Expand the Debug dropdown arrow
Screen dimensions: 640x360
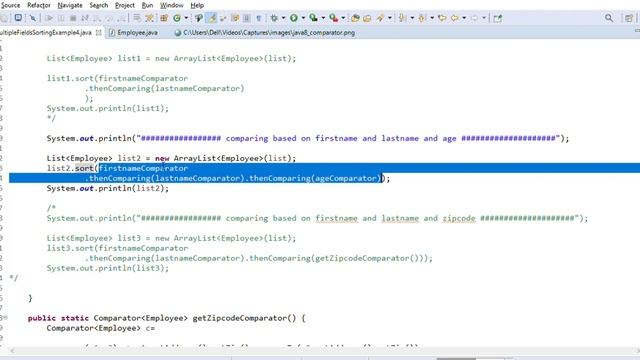click(283, 18)
